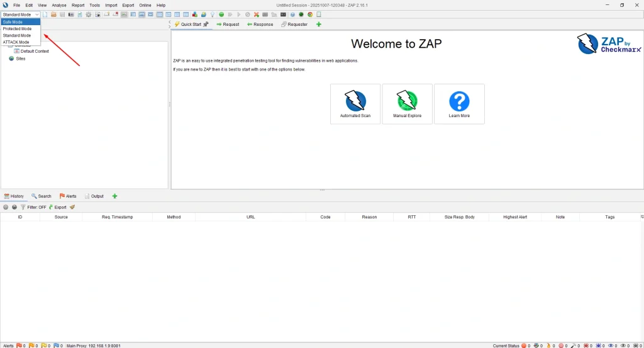Choose Safe Mode from the mode list
644x348 pixels.
pos(13,22)
